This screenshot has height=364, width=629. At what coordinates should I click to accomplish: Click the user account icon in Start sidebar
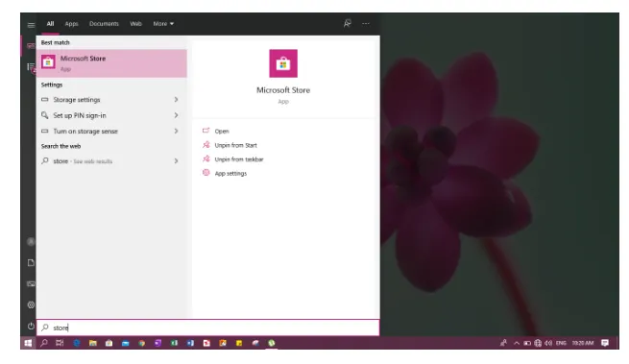tap(31, 241)
